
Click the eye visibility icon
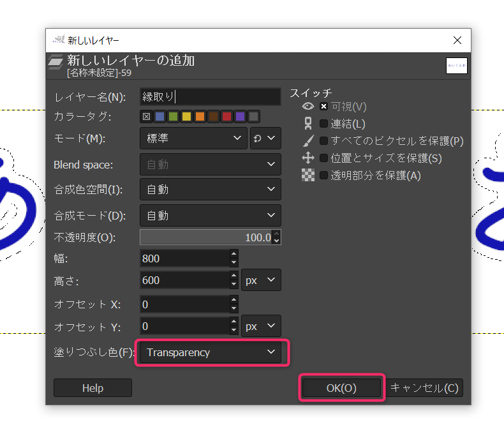(x=308, y=106)
